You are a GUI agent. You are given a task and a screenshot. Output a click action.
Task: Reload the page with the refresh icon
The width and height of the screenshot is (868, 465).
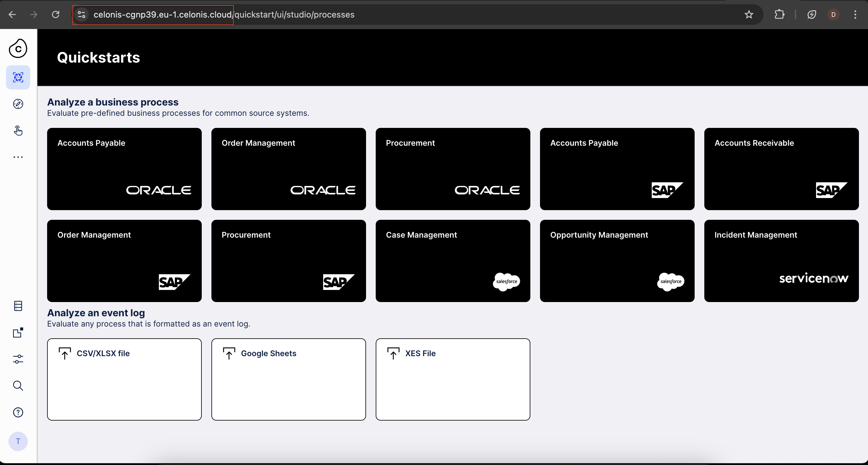coord(56,15)
